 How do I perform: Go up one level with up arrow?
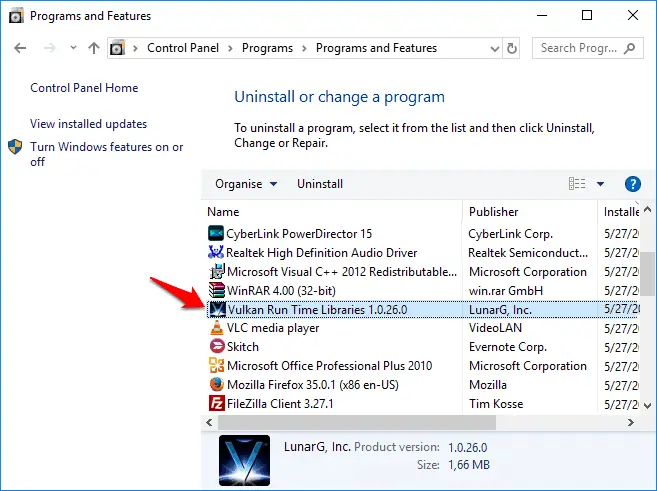94,48
